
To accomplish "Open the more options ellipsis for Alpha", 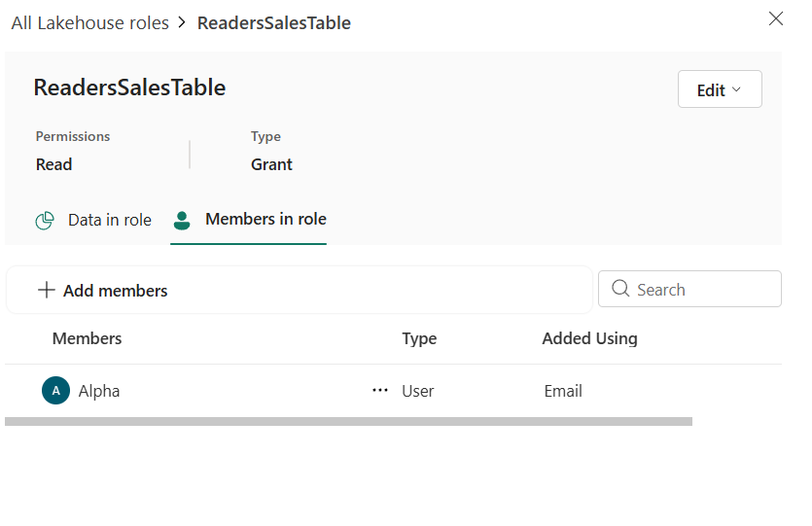I will coord(380,390).
